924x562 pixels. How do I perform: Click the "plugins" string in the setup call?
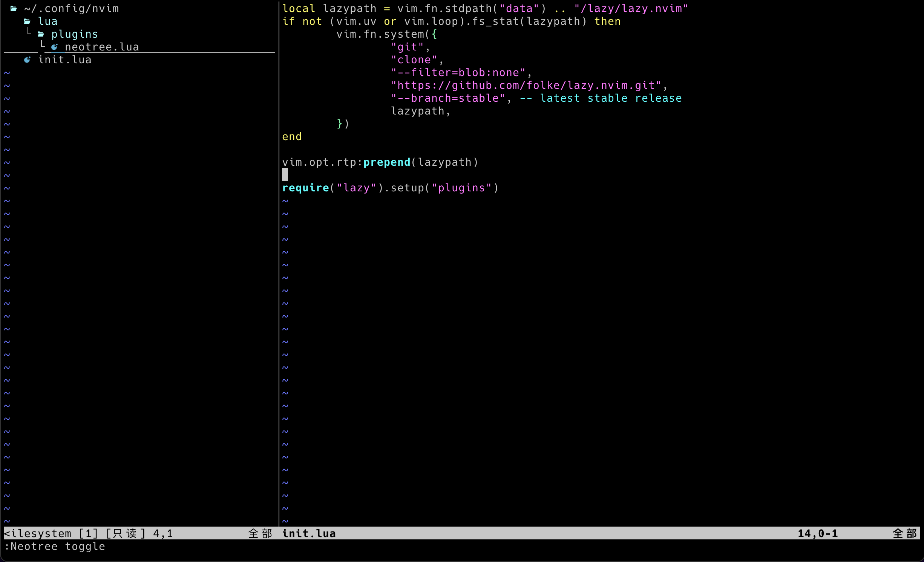tap(461, 188)
